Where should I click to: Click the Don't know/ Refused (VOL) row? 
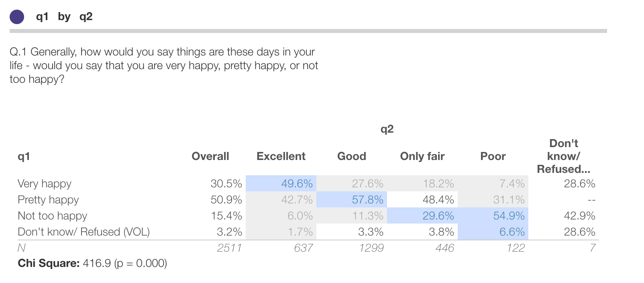pyautogui.click(x=84, y=232)
